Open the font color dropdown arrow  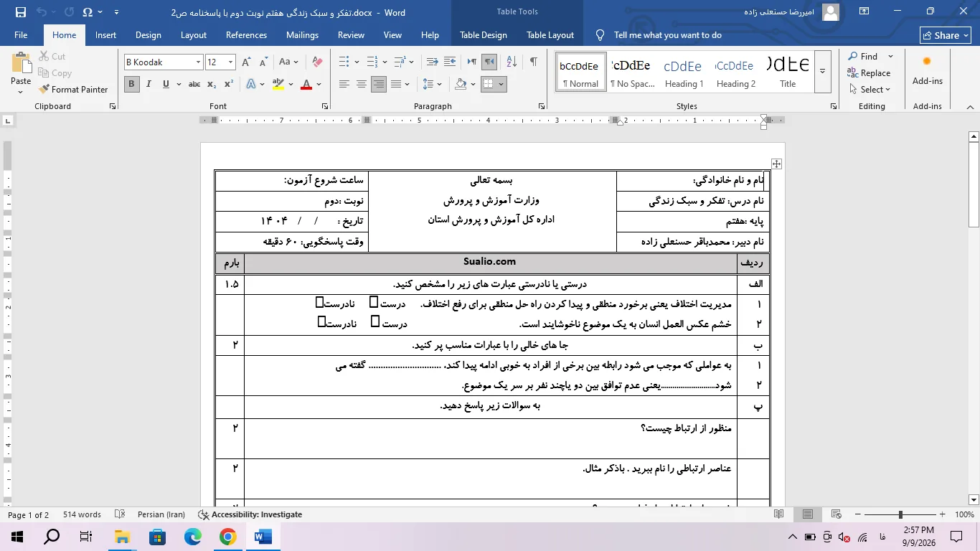(319, 84)
